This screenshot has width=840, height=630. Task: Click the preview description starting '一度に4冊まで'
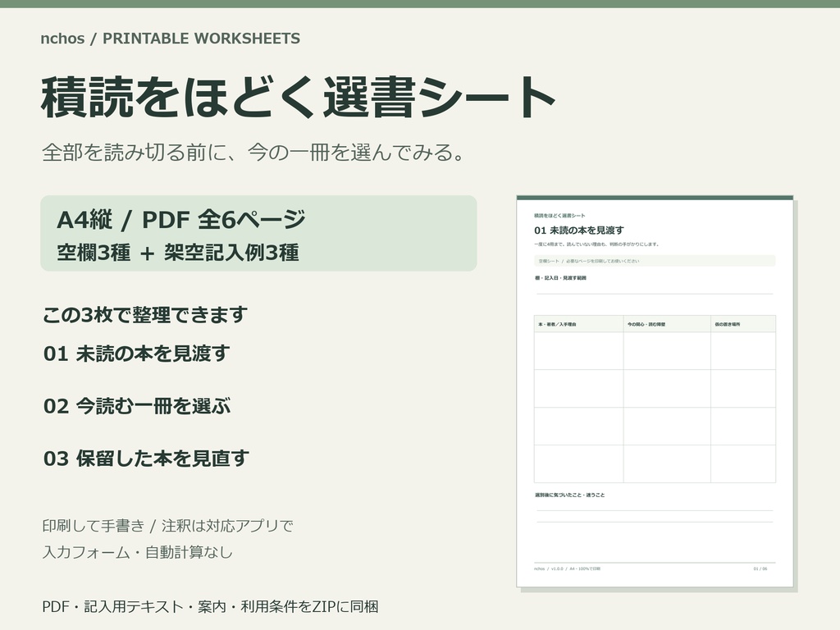tap(596, 244)
